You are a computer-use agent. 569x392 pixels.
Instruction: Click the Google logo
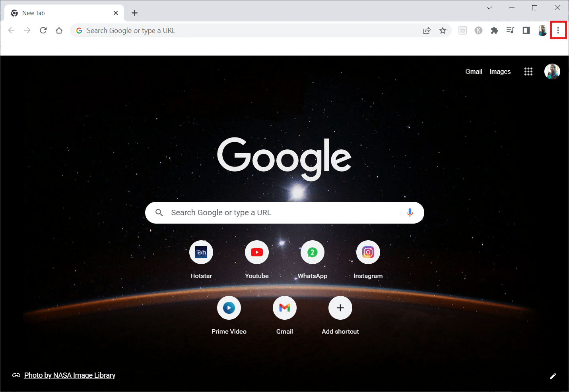(284, 159)
